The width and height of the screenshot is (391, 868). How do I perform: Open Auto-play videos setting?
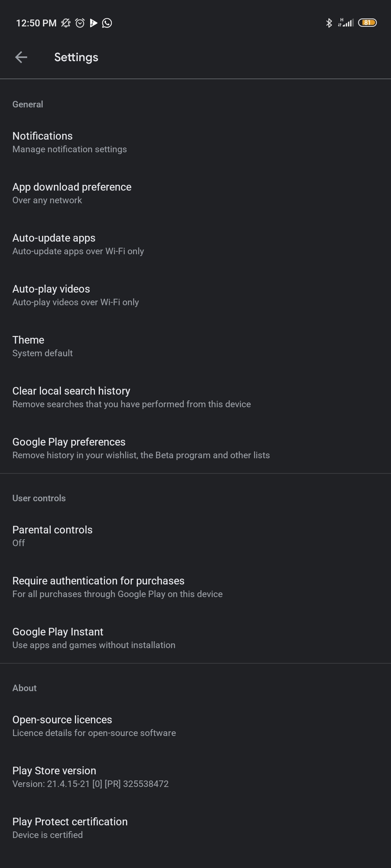point(195,295)
